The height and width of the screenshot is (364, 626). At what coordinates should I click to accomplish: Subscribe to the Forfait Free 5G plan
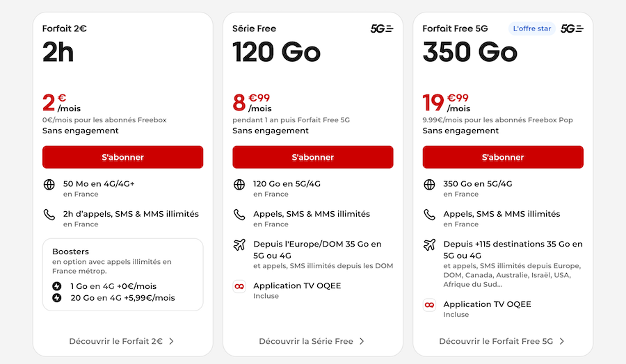click(x=503, y=157)
